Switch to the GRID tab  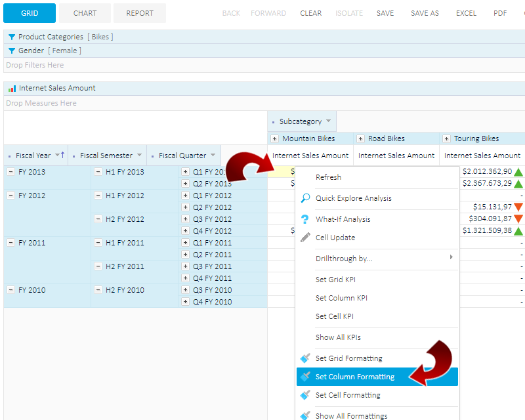tap(30, 13)
